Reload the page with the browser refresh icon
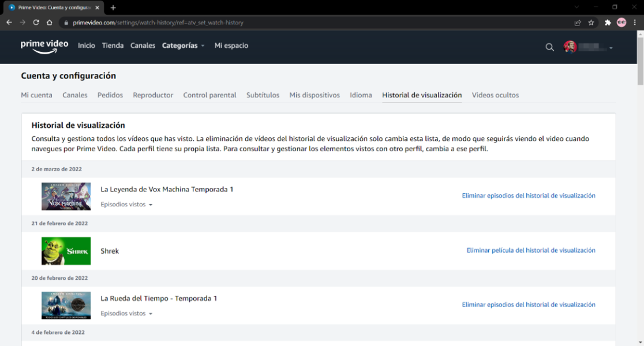The width and height of the screenshot is (644, 346). (36, 22)
